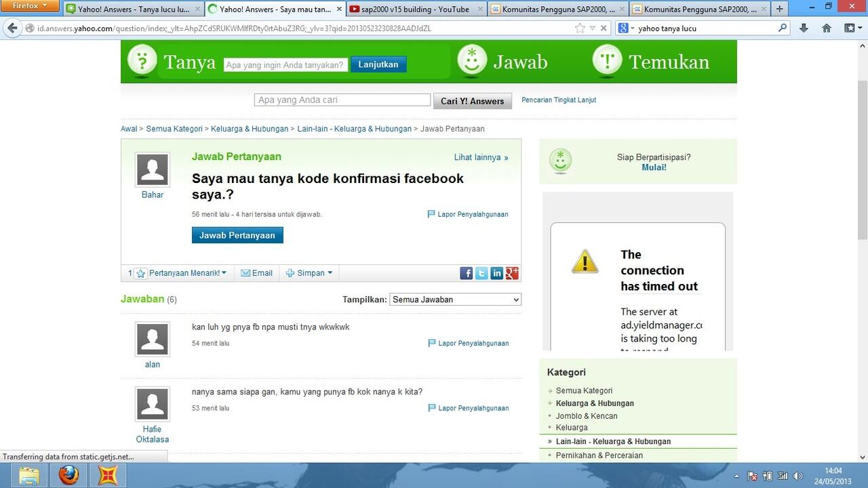
Task: Click Keluarga category in sidebar list
Action: [x=572, y=428]
